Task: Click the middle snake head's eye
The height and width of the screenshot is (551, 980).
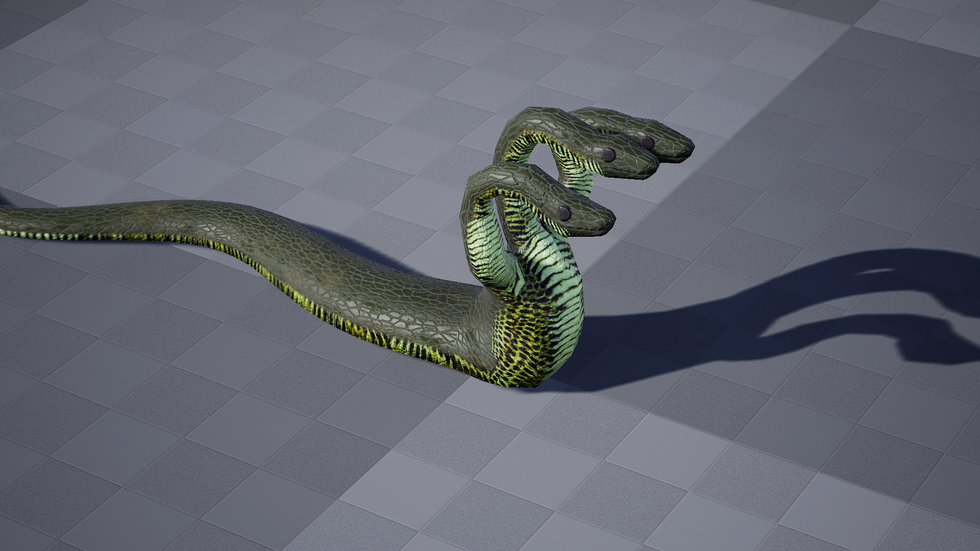Action: 607,154
